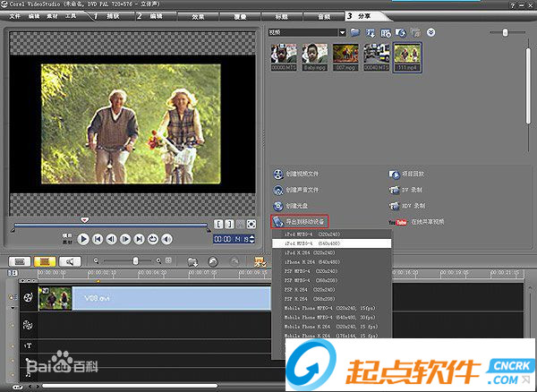Image resolution: width=537 pixels, height=392 pixels.
Task: Select the 007.mpg library thumbnail
Action: click(x=345, y=57)
